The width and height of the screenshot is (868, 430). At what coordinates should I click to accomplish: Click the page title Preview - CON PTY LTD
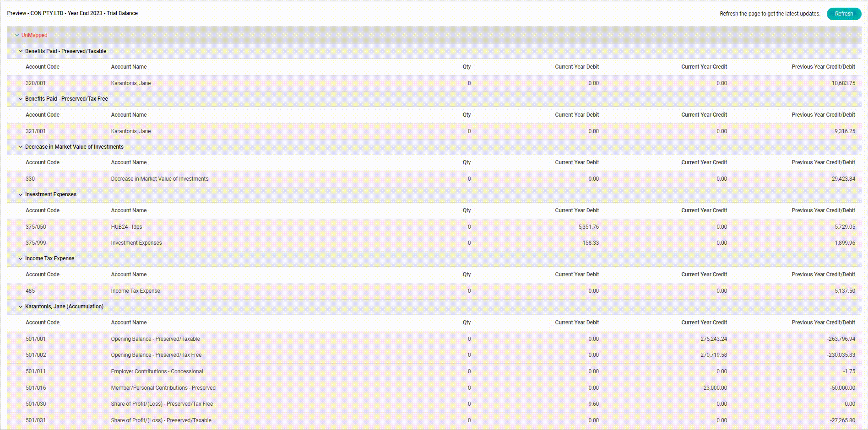coord(72,13)
